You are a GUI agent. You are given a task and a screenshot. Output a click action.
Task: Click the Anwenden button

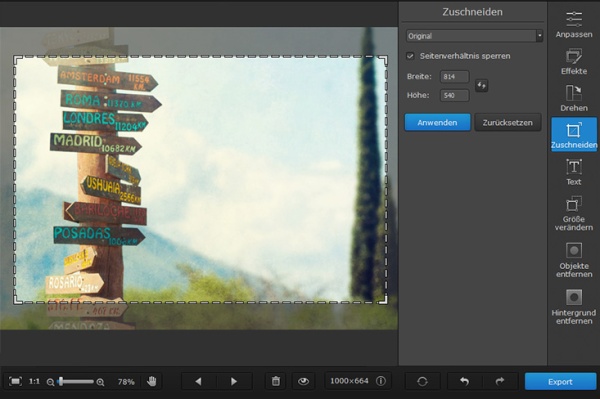coord(437,122)
